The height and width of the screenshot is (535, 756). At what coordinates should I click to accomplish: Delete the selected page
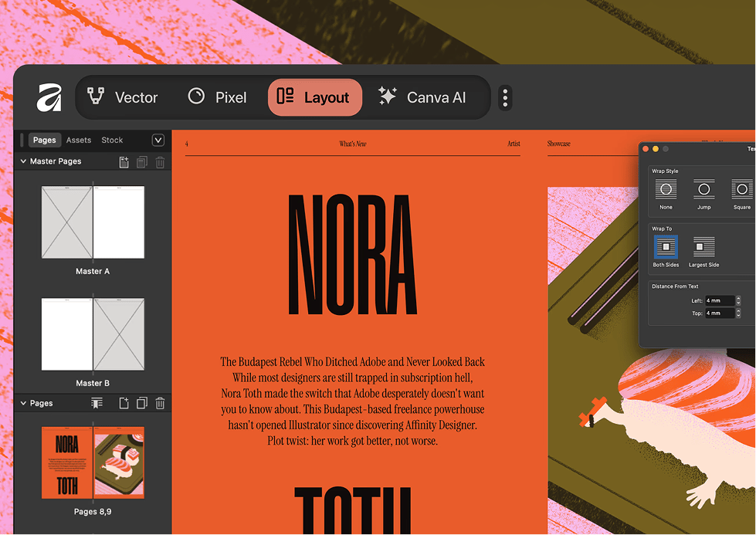point(160,403)
